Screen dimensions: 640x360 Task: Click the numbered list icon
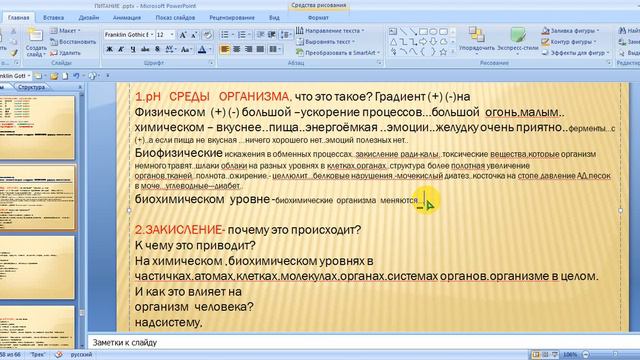(x=242, y=35)
